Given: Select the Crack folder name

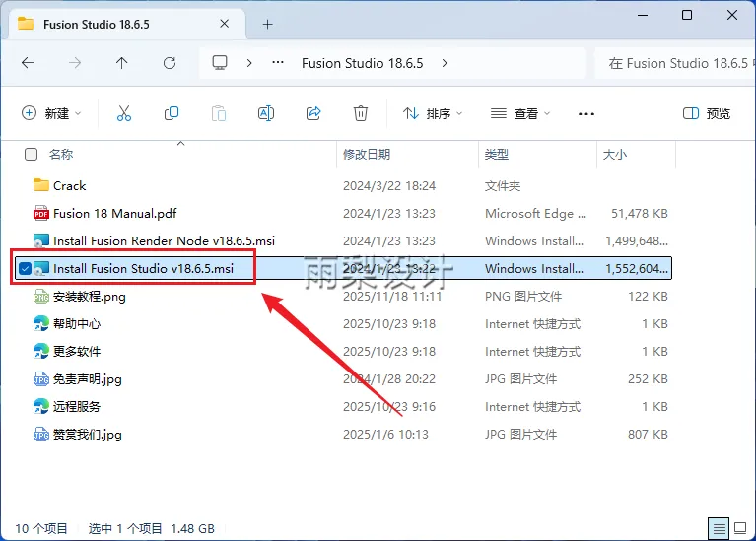Looking at the screenshot, I should click(x=69, y=185).
